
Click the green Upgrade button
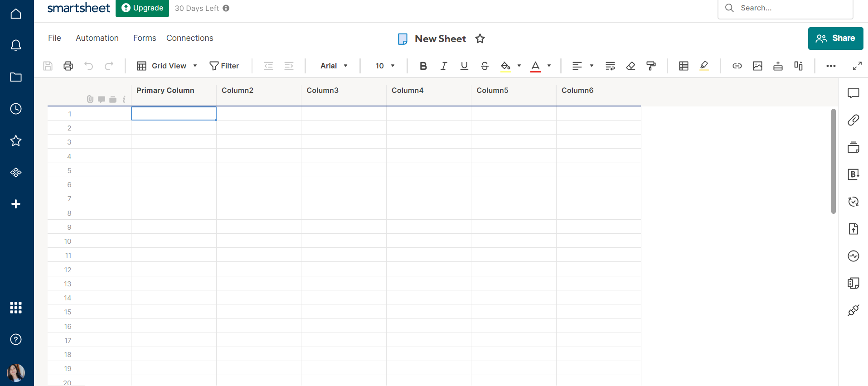[x=142, y=8]
